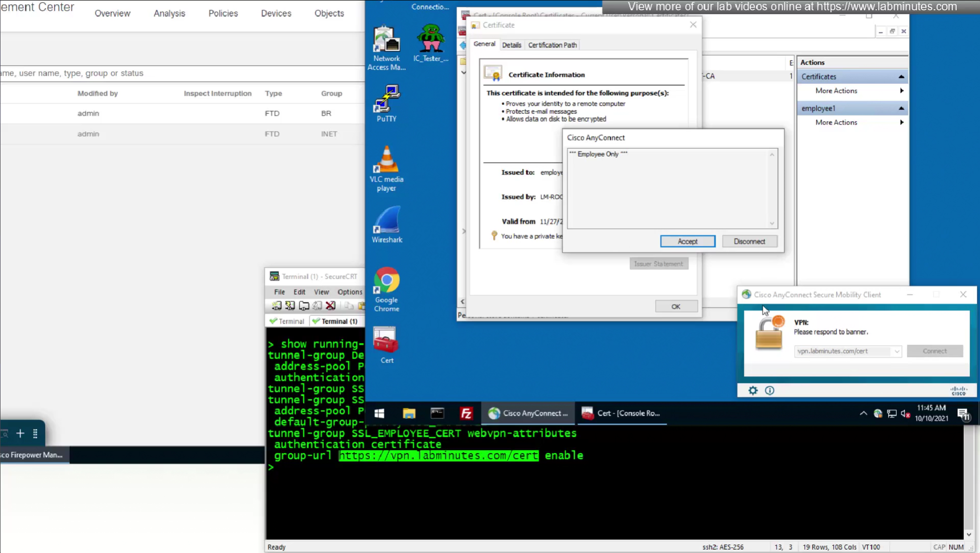Collapse the Certificates actions section
The width and height of the screenshot is (980, 553).
(x=901, y=77)
